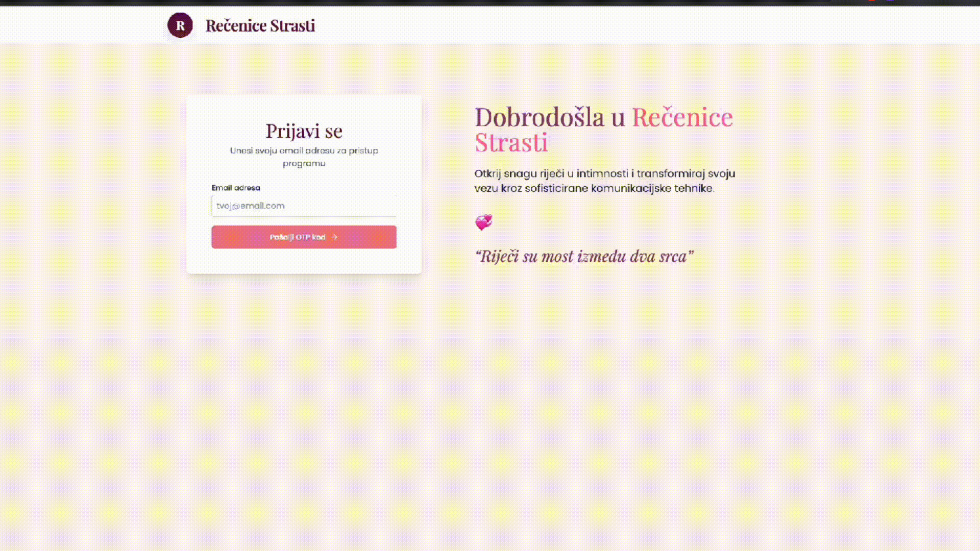This screenshot has height=551, width=980.
Task: Select the quote 'Riječi su most izmedu dva srca'
Action: pos(585,257)
